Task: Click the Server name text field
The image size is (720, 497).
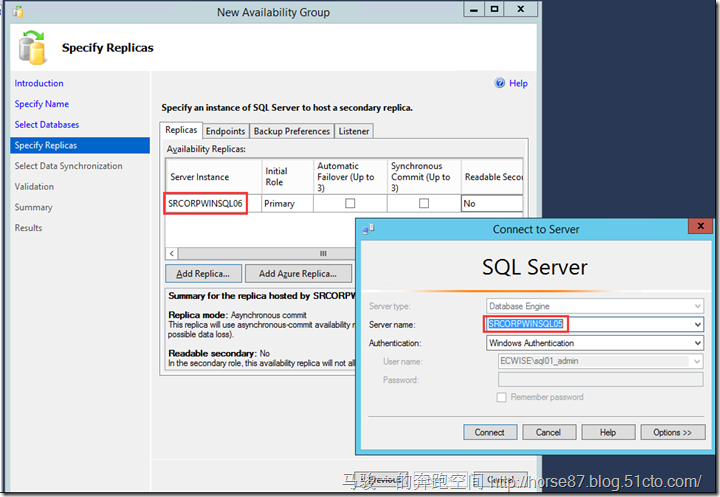Action: (x=589, y=324)
